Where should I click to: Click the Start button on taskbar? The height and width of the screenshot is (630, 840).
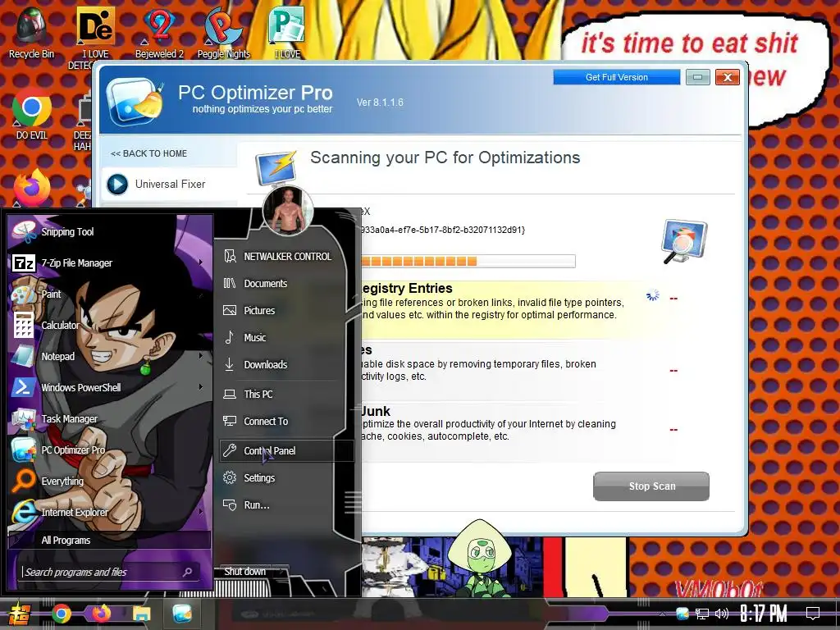tap(19, 614)
